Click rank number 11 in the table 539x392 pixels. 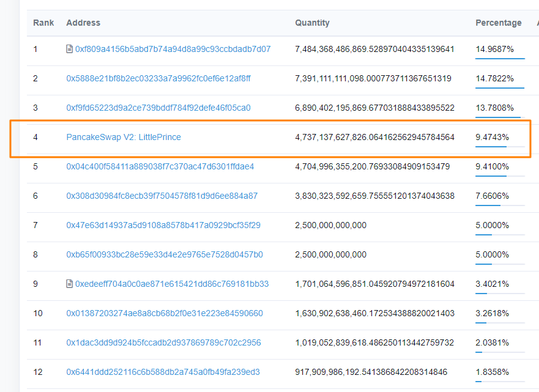pyautogui.click(x=37, y=342)
